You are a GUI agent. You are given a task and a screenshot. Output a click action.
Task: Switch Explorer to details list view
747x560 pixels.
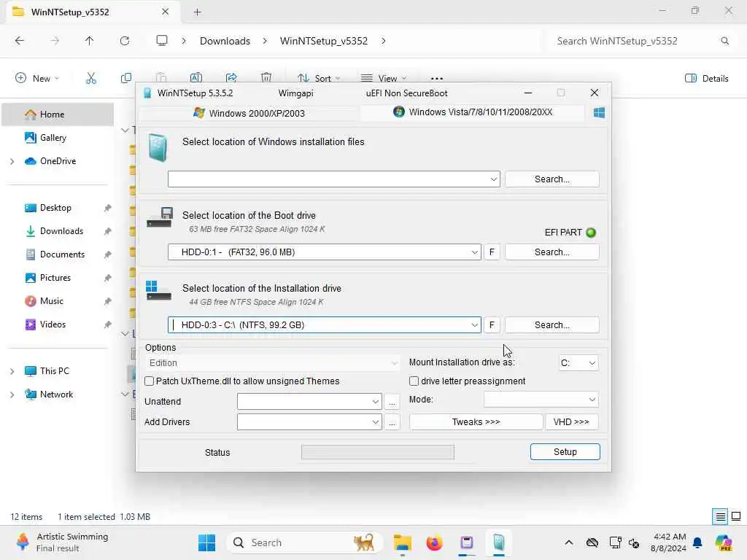720,516
